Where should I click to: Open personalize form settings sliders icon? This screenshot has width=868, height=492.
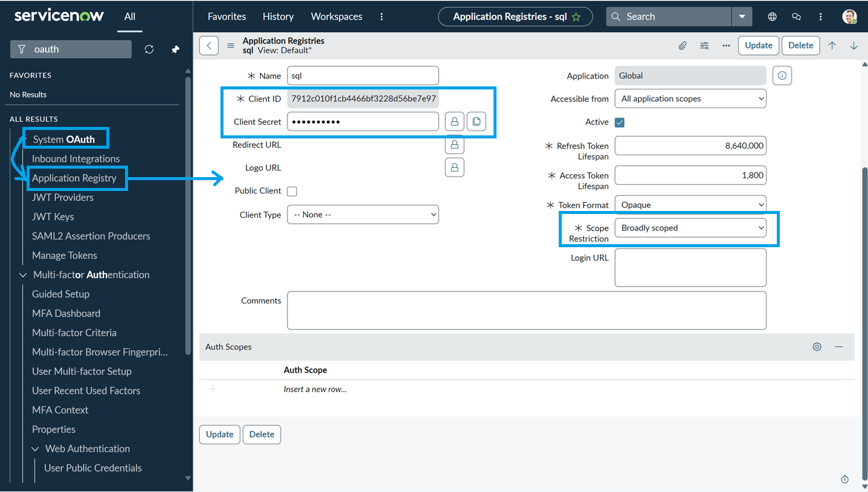pyautogui.click(x=705, y=45)
